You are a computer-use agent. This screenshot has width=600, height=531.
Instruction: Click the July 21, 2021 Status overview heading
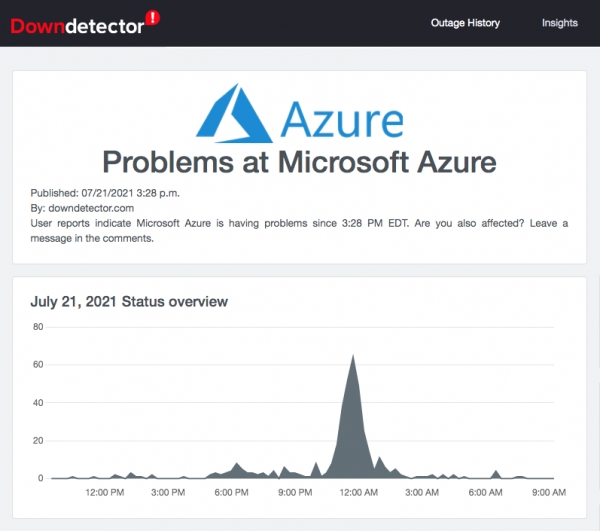pyautogui.click(x=129, y=301)
